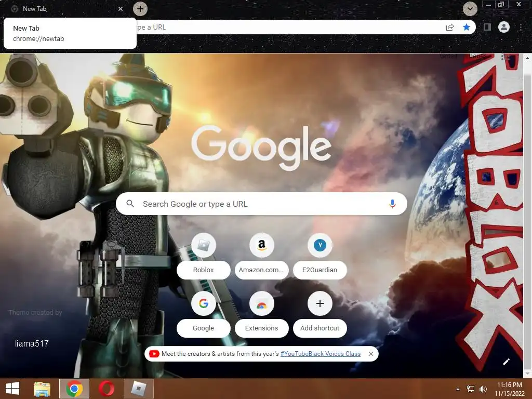532x399 pixels.
Task: Click the YouTube logo in promo banner
Action: (154, 354)
